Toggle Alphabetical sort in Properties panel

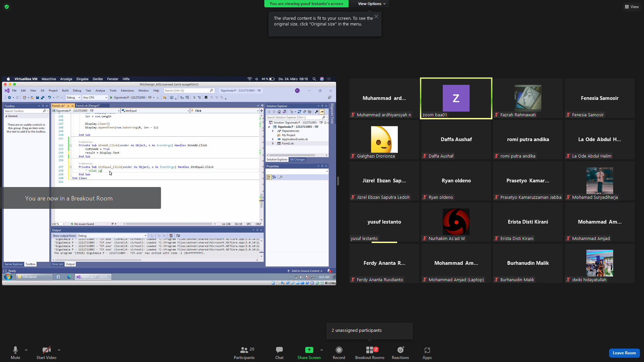pos(274,177)
